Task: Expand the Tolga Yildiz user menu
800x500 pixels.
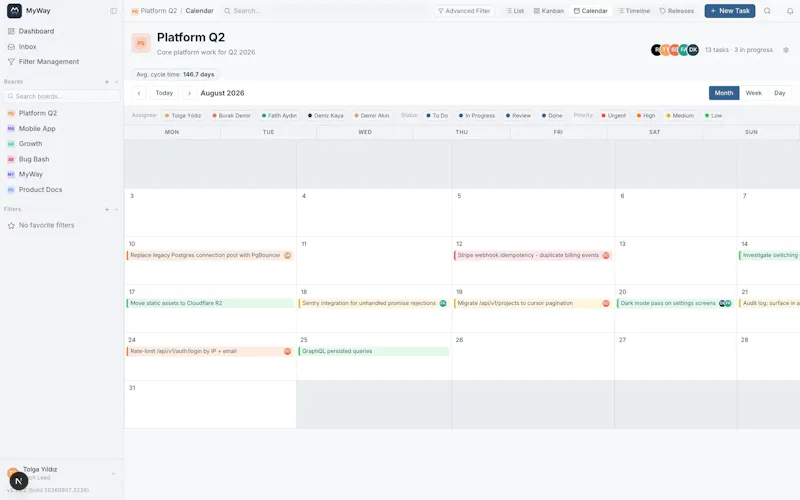Action: pyautogui.click(x=113, y=473)
